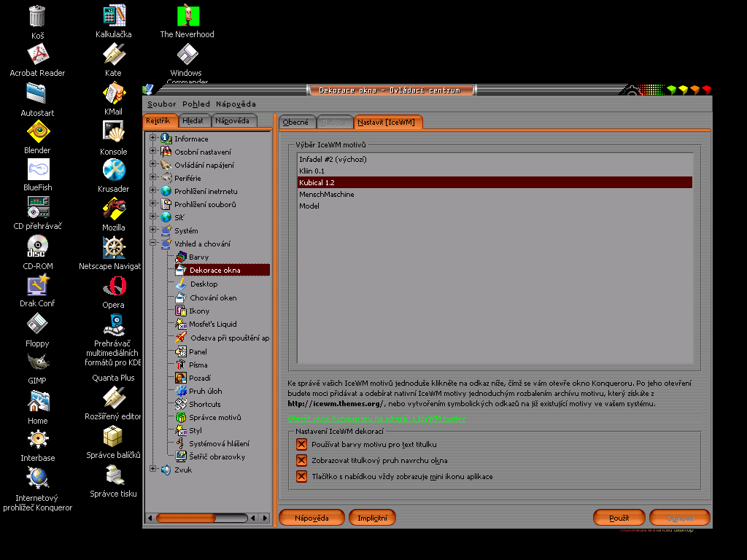Click the Správce motivů theme manager icon
The width and height of the screenshot is (747, 560).
[x=181, y=417]
